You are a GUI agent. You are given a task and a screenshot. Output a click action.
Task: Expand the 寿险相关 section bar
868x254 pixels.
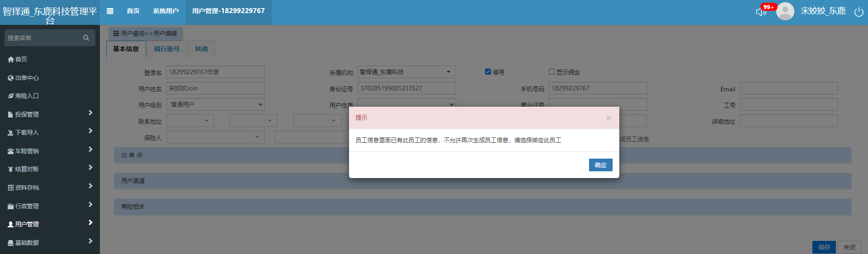tap(483, 207)
